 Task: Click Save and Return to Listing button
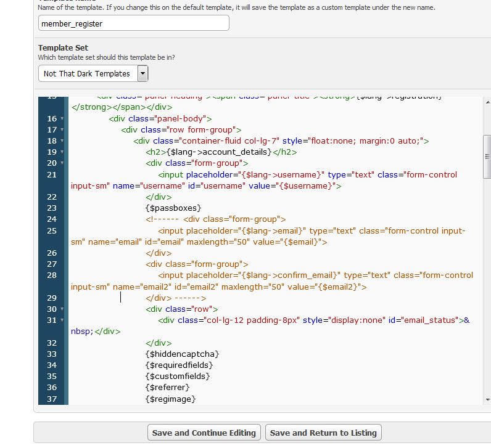click(x=323, y=433)
